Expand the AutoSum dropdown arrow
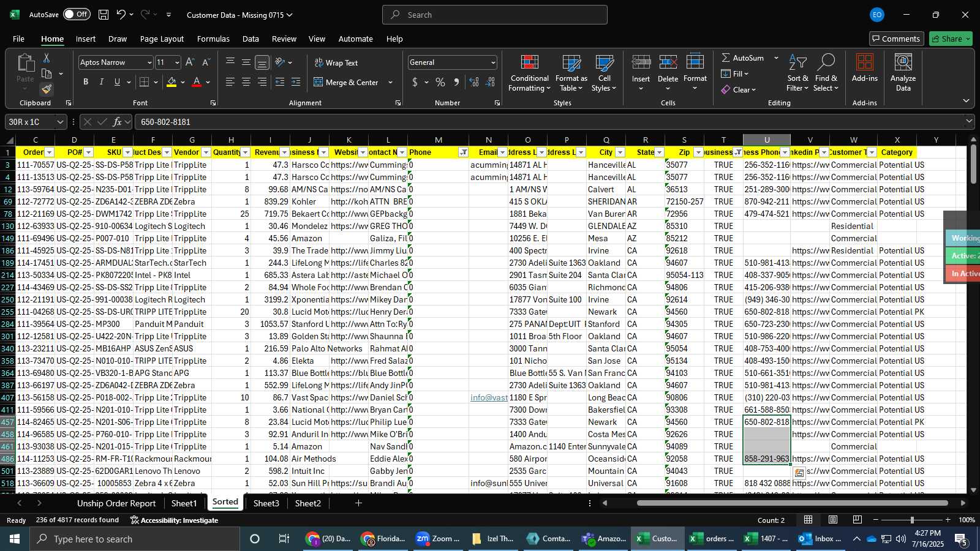The height and width of the screenshot is (551, 980). tap(776, 58)
